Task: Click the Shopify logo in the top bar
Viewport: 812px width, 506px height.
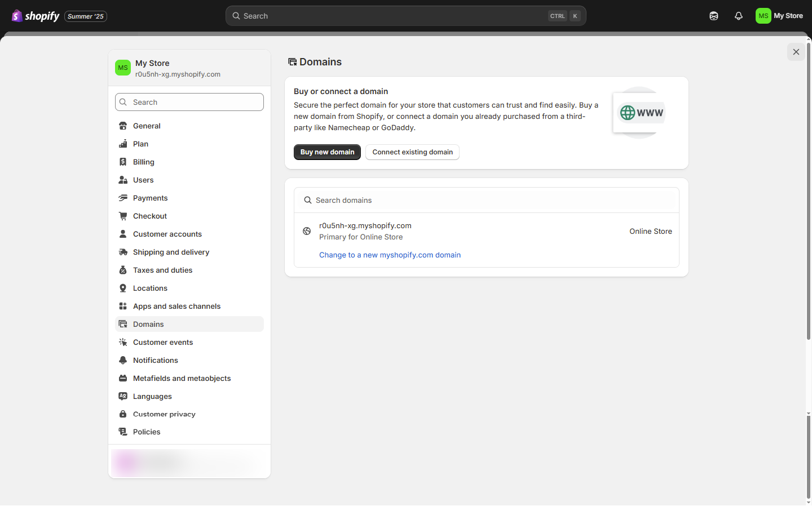Action: pos(36,16)
